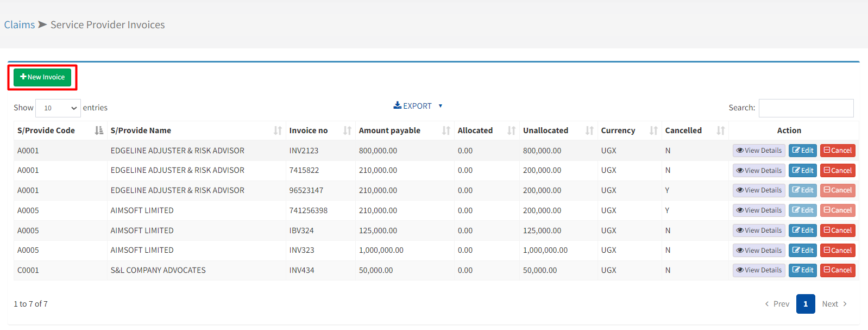View Details for S&L COMPANY ADVOCATES invoice
The image size is (868, 330).
(x=759, y=270)
